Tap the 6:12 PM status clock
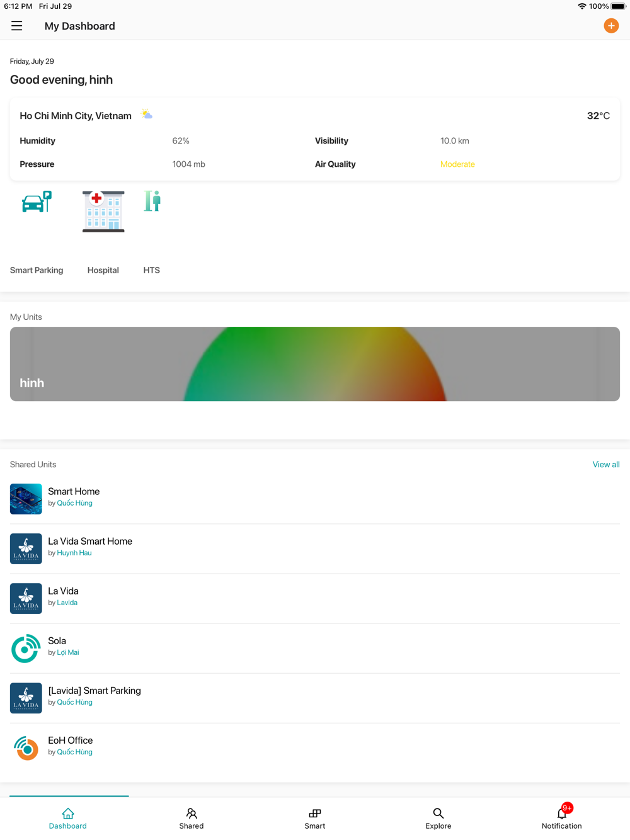 pos(18,6)
